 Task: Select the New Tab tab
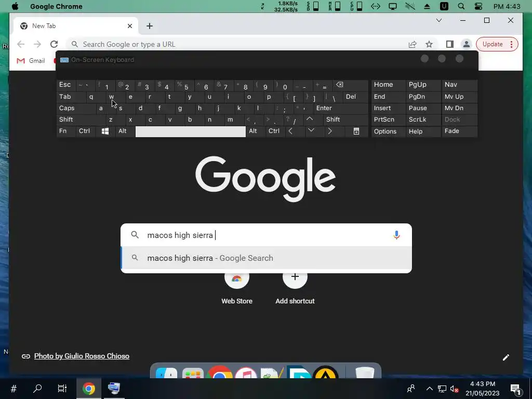click(x=75, y=26)
